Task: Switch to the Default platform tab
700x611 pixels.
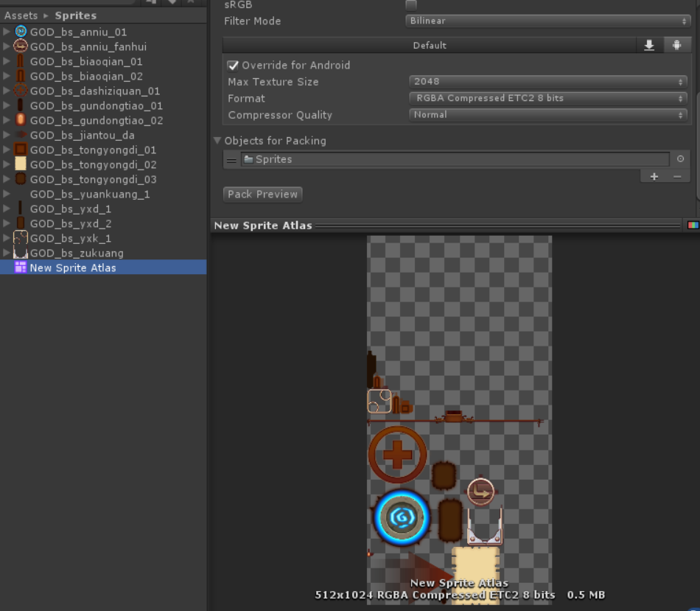Action: click(x=429, y=45)
